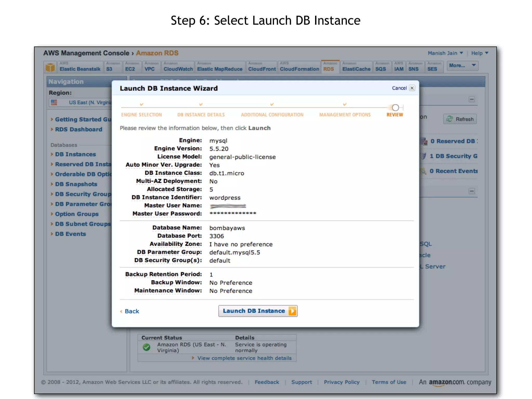Click the AWS orange cube home icon
The width and height of the screenshot is (532, 399).
coord(50,67)
